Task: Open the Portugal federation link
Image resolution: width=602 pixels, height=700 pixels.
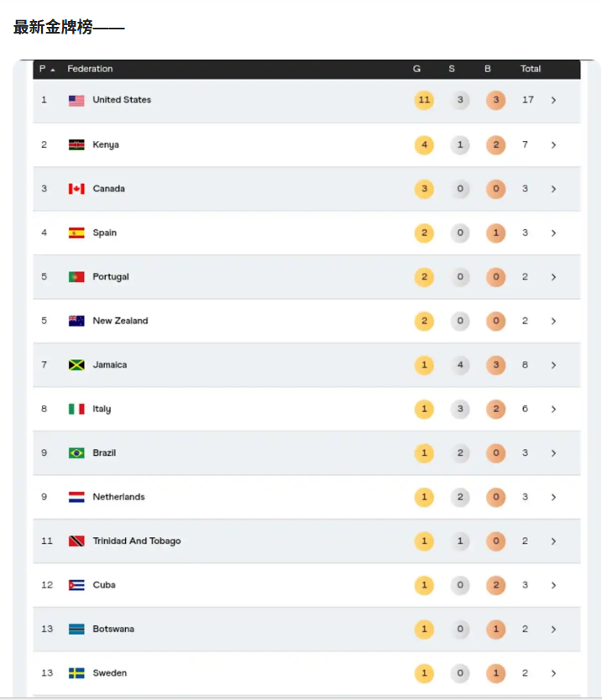Action: click(111, 277)
